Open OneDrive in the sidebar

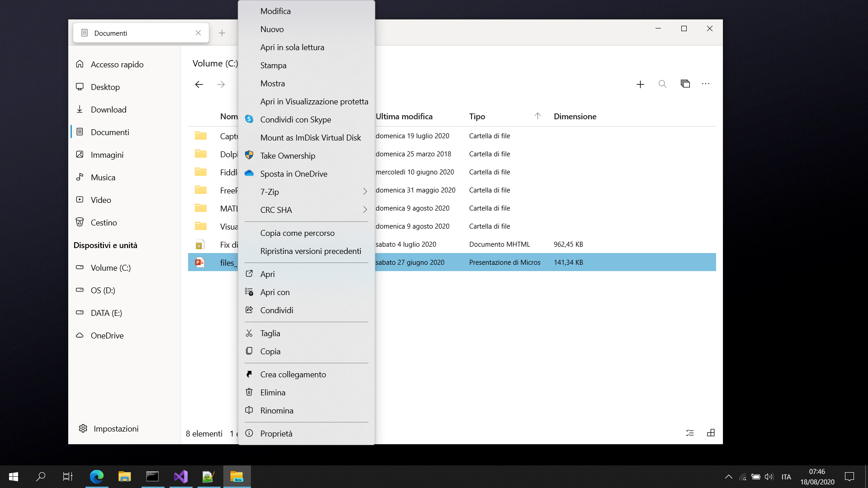[125, 335]
